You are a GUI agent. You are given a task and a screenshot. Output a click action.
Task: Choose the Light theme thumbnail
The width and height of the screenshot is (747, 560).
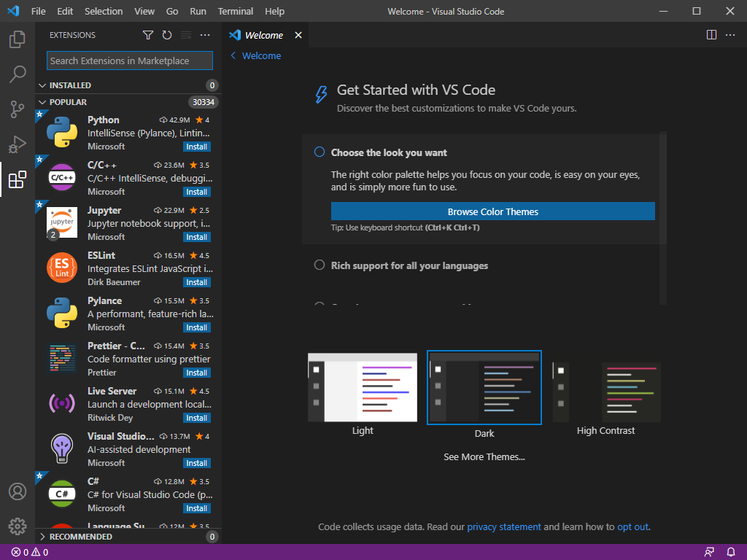click(363, 387)
